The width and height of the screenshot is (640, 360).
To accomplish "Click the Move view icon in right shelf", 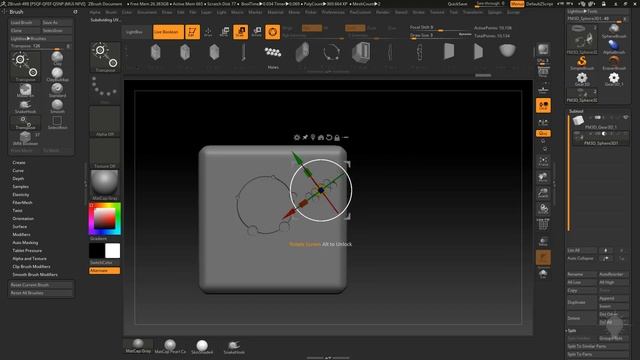I will coord(543,177).
